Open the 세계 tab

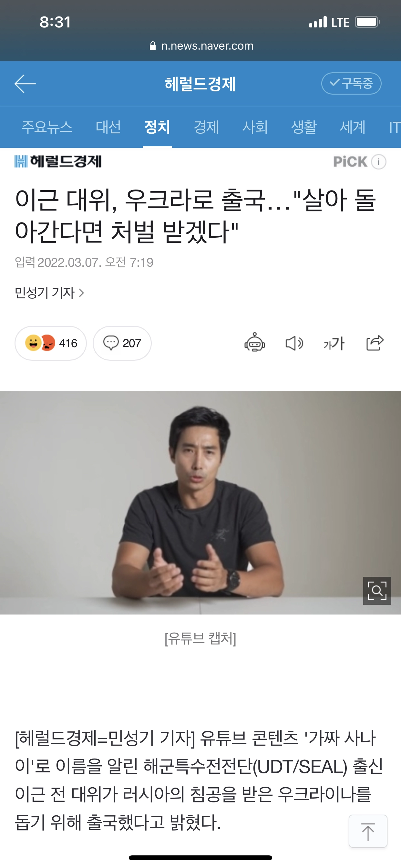point(353,127)
